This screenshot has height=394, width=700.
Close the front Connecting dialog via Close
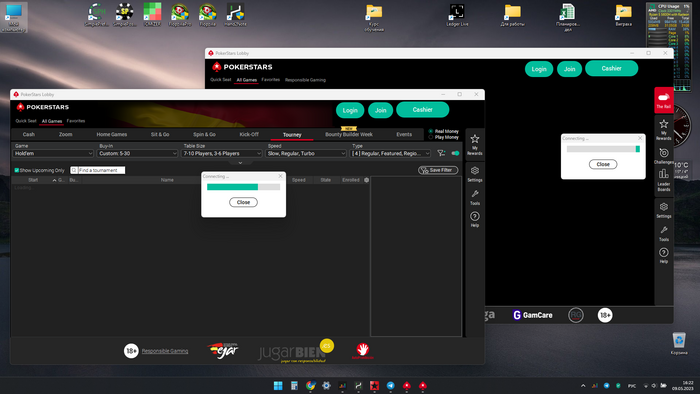[x=243, y=202]
